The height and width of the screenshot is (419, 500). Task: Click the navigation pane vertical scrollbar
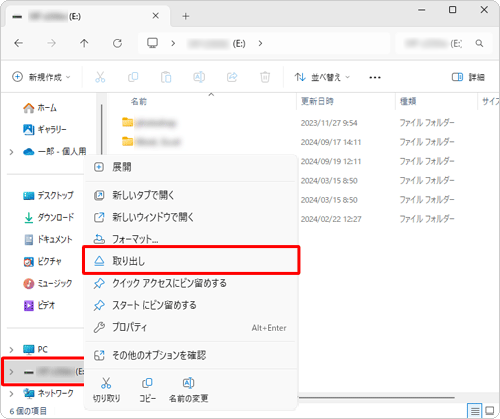tap(102, 130)
